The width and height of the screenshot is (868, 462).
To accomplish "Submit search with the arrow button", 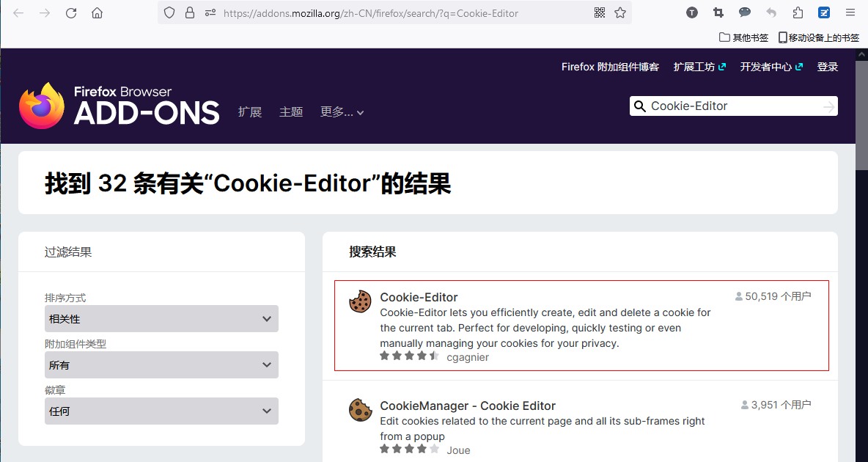I will pyautogui.click(x=828, y=106).
